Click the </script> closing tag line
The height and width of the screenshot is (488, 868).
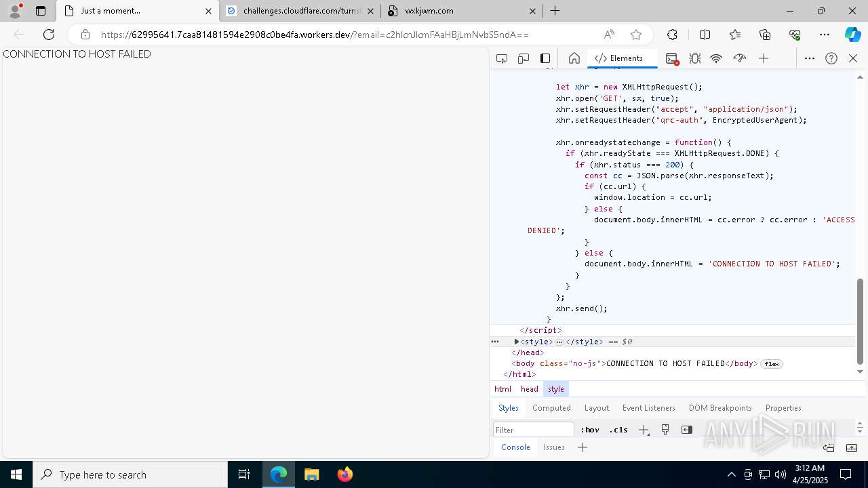pos(540,331)
